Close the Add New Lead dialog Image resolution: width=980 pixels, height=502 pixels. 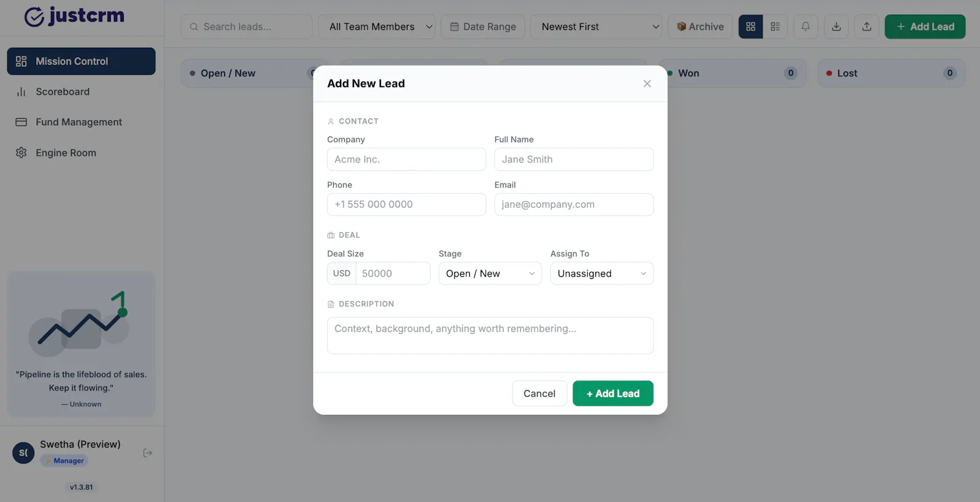coord(647,83)
